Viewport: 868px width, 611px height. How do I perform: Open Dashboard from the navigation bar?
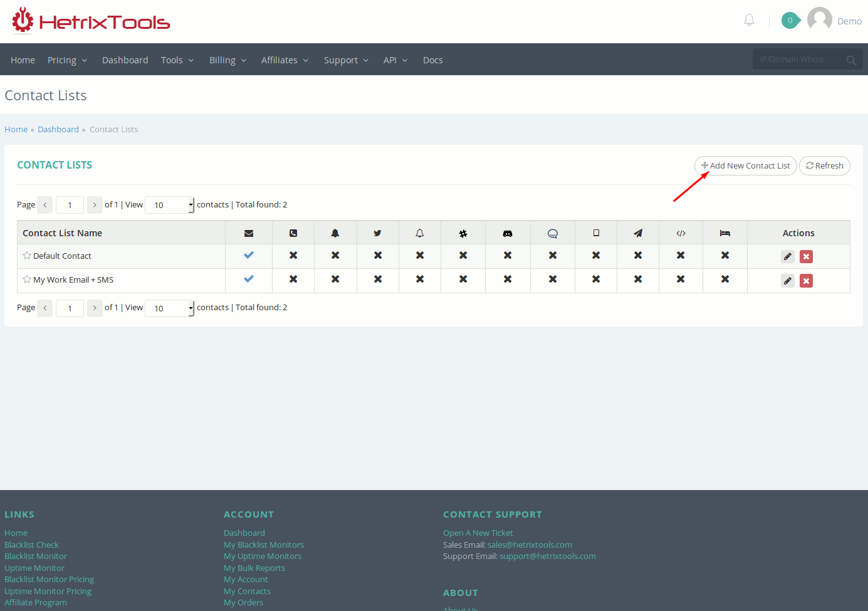click(x=125, y=60)
